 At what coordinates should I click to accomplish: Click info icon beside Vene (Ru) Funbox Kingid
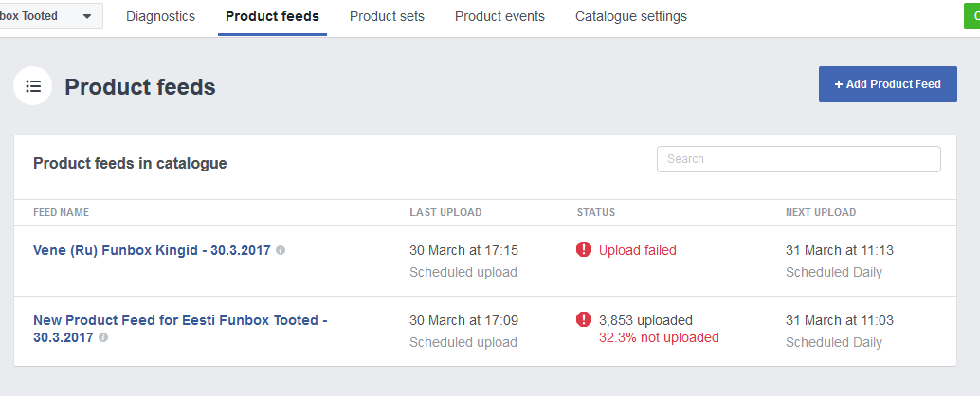coord(281,250)
